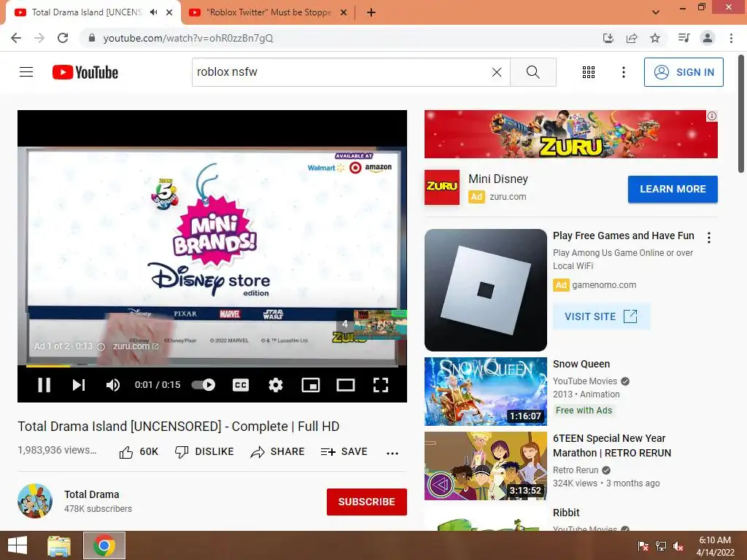Open the YouTube hamburger guide menu

[x=26, y=72]
